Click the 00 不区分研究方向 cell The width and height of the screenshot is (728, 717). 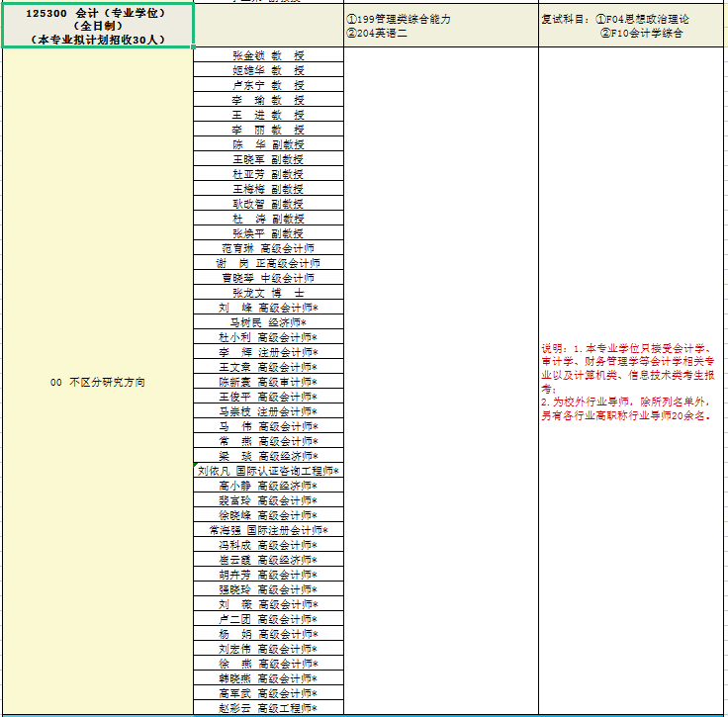pos(97,382)
